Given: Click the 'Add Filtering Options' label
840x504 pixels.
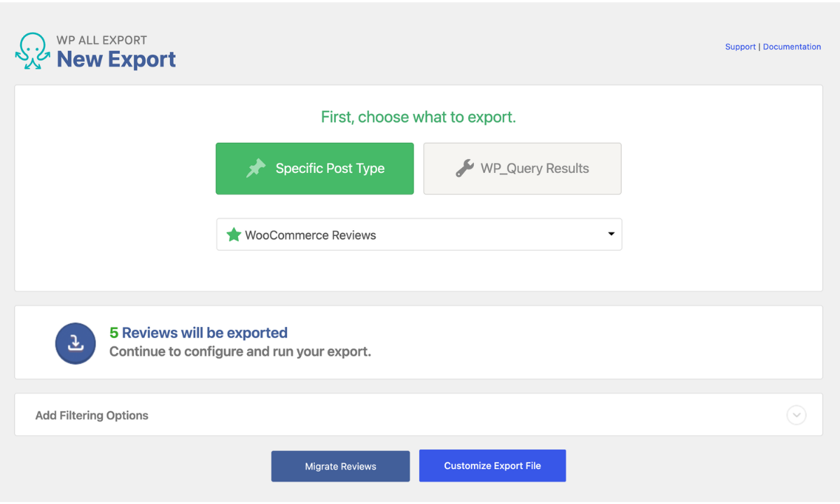Looking at the screenshot, I should (92, 415).
